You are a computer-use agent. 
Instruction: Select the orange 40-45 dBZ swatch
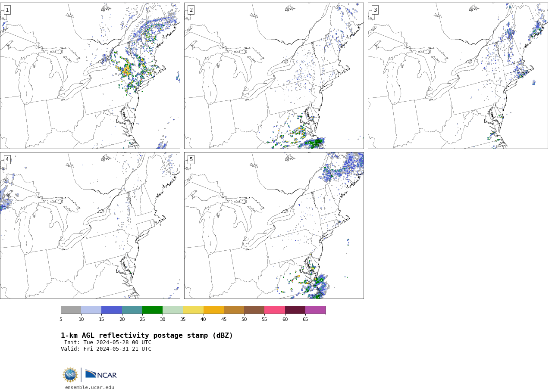pos(213,310)
